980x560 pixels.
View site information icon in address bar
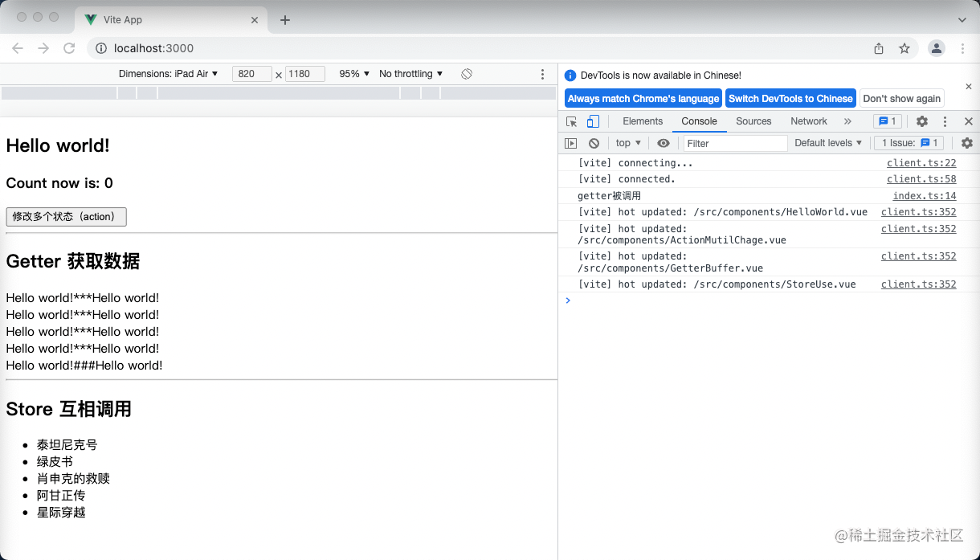(x=101, y=48)
